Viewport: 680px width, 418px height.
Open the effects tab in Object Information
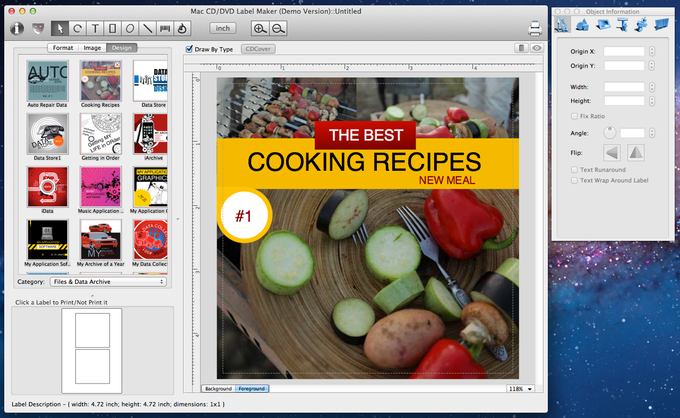tap(641, 25)
